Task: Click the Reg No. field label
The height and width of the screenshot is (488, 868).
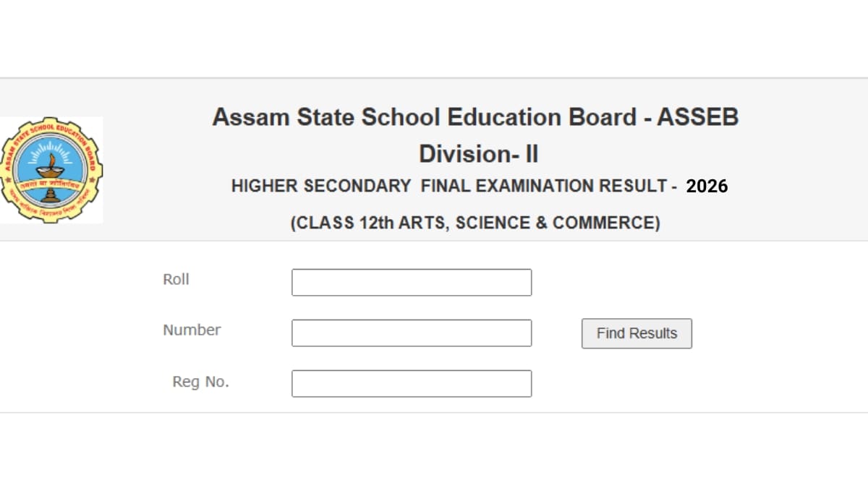Action: click(x=200, y=382)
